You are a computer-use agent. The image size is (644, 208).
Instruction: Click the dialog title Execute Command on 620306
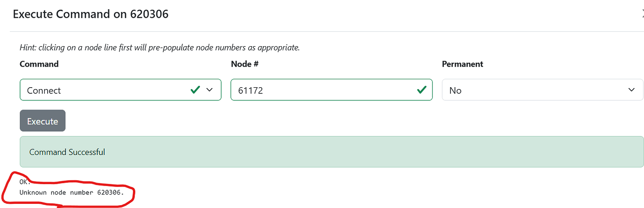tap(91, 14)
